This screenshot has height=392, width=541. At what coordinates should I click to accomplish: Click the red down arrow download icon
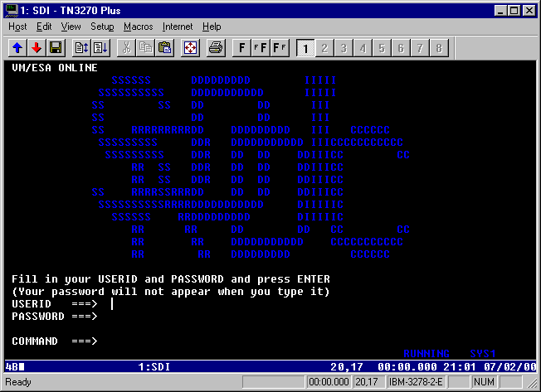tap(37, 47)
